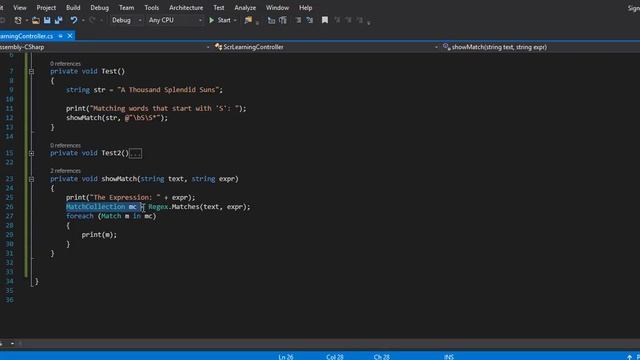
Task: Click '2 references' above showMatch
Action: pos(65,171)
